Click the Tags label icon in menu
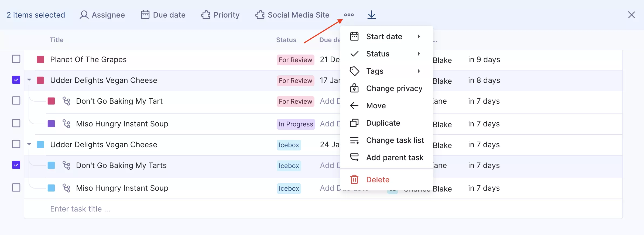 click(x=354, y=71)
